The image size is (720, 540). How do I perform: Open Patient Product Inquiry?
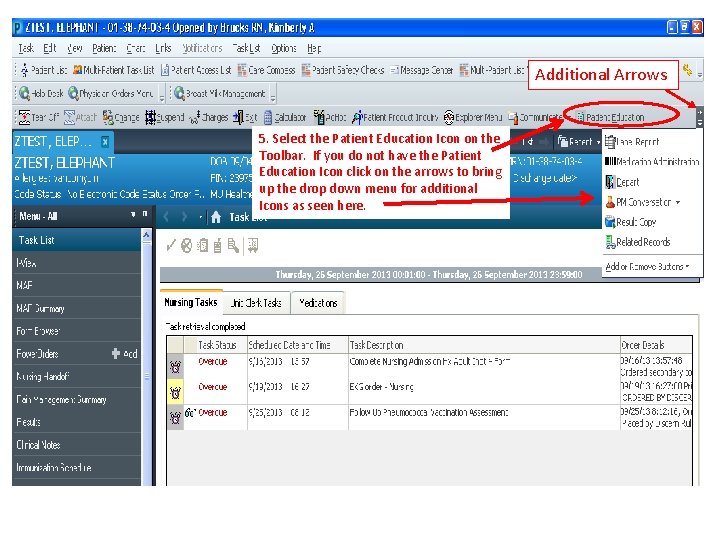[x=395, y=118]
